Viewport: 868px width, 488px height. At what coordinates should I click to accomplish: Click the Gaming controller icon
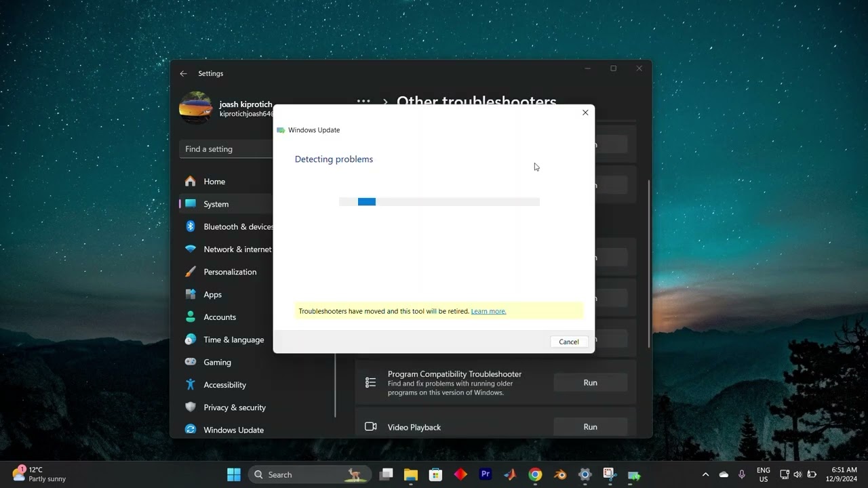click(x=191, y=362)
